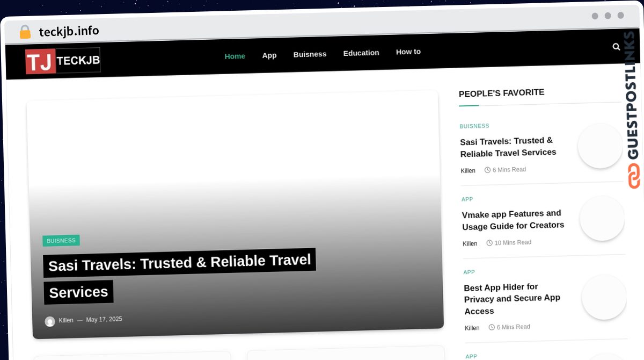This screenshot has height=360, width=644.
Task: Open article Best App Hider for Privacy
Action: click(x=512, y=299)
